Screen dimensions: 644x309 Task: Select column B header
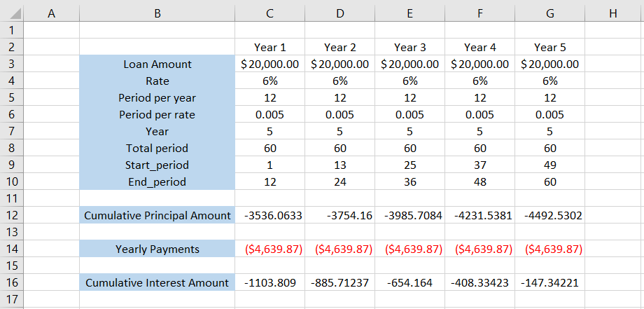pos(157,13)
